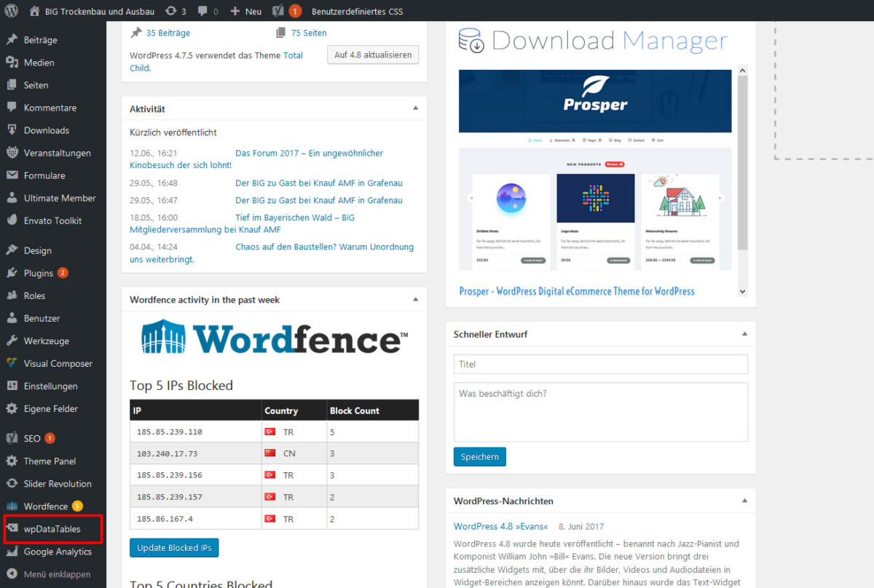Viewport: 874px width, 588px height.
Task: Click the Medien icon in sidebar
Action: point(12,63)
